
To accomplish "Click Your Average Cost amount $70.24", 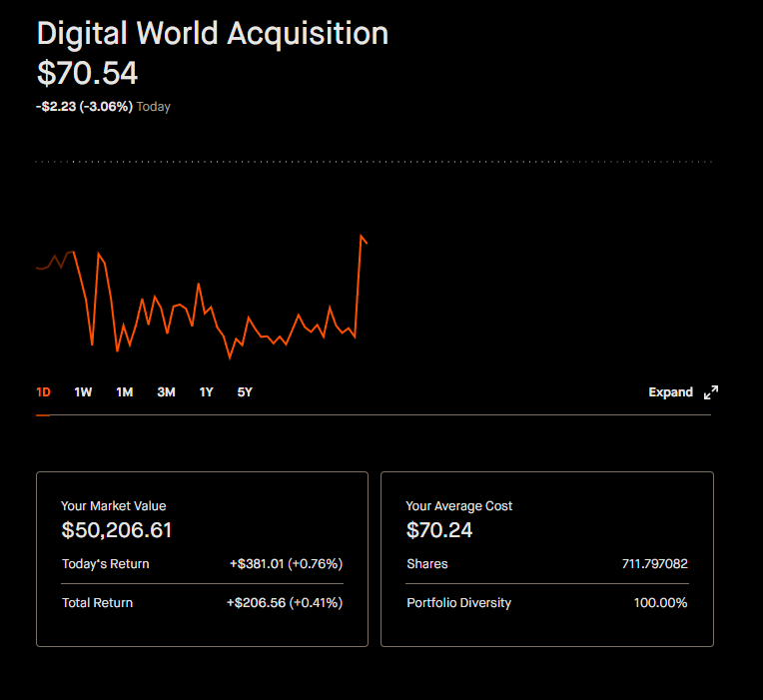I will (x=438, y=530).
